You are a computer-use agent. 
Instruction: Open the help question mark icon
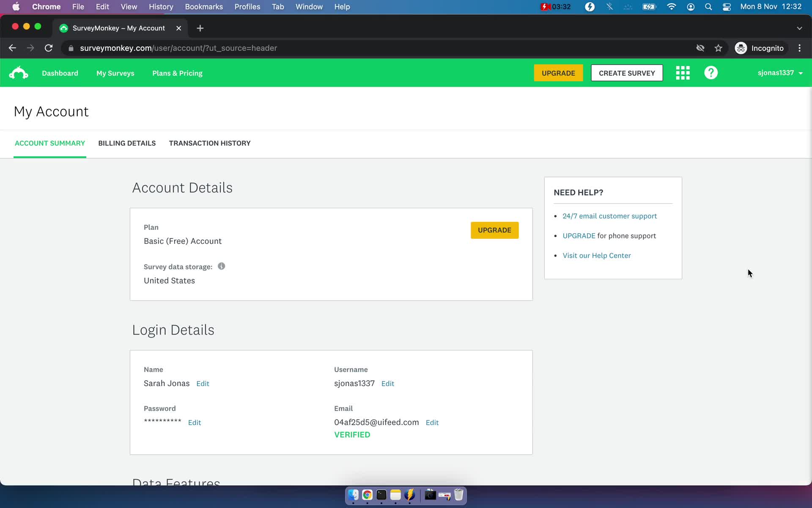point(711,73)
